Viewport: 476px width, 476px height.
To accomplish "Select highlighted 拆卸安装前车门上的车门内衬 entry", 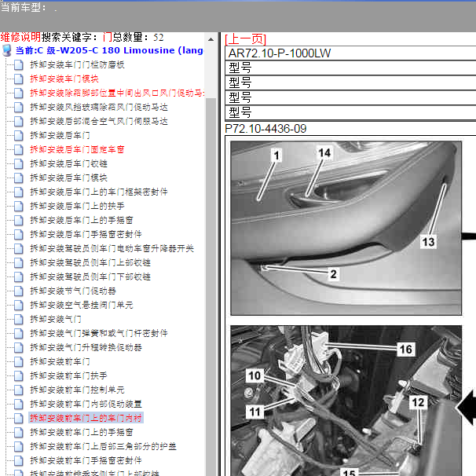I will click(x=86, y=418).
